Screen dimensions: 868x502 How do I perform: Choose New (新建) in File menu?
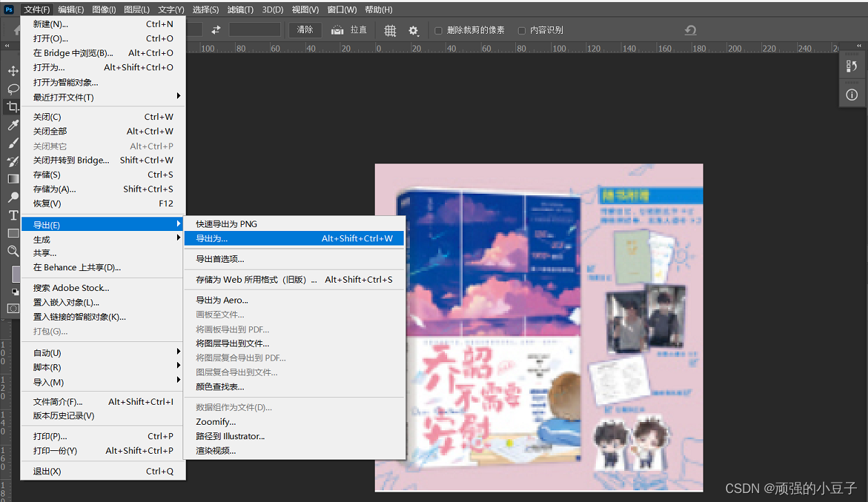(x=103, y=24)
